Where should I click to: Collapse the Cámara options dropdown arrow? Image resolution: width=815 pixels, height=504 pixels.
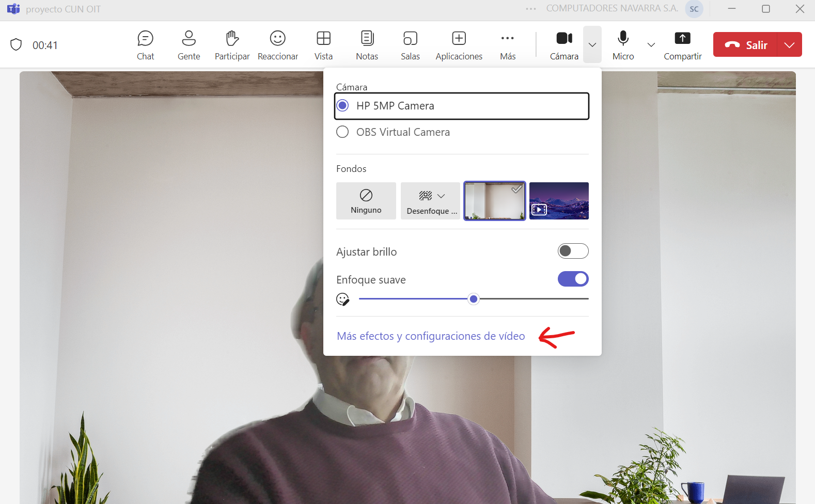(592, 45)
